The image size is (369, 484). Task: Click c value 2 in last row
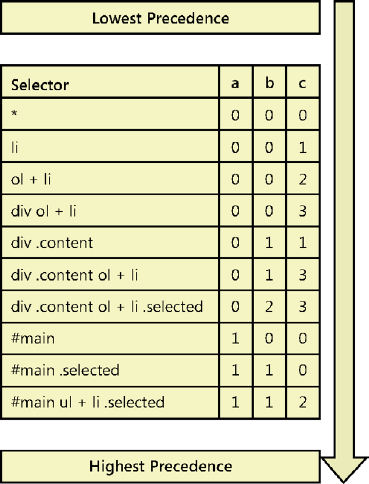(x=303, y=402)
